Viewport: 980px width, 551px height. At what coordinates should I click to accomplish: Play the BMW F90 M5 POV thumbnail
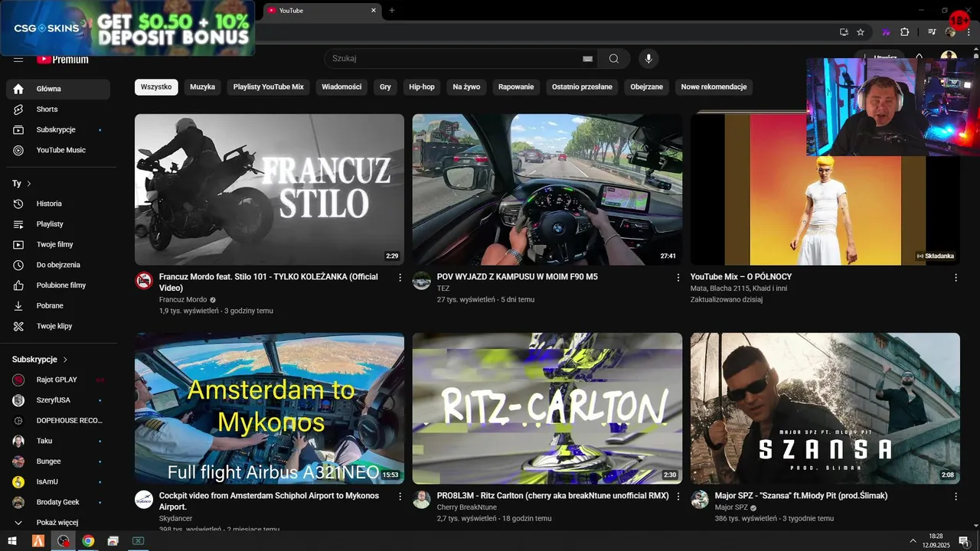547,190
